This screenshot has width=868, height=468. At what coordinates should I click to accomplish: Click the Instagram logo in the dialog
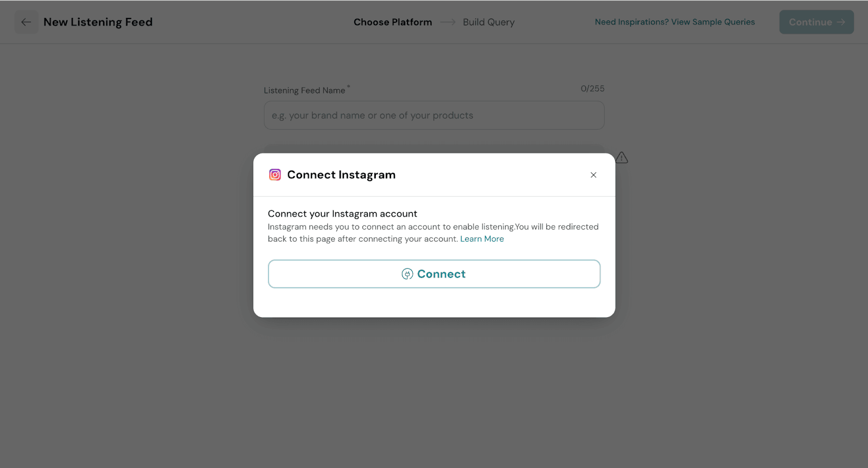pyautogui.click(x=275, y=175)
